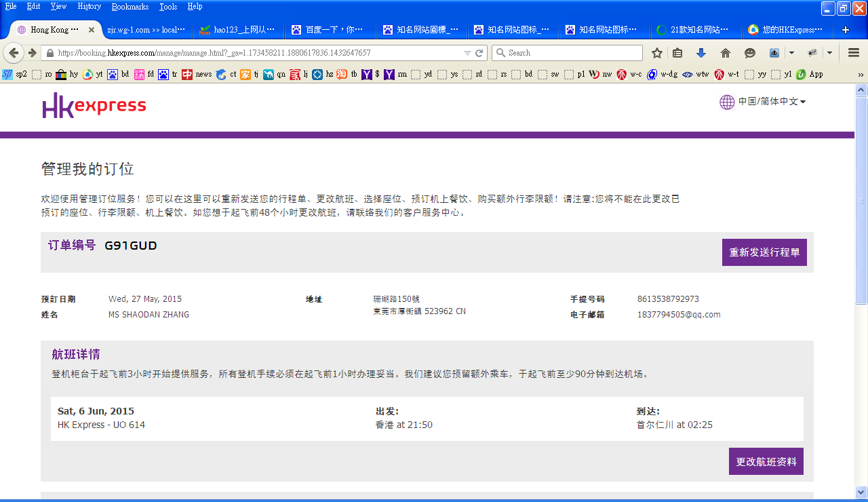Open the sp2 bookmark
Screen dimensions: 868x502
14,75
